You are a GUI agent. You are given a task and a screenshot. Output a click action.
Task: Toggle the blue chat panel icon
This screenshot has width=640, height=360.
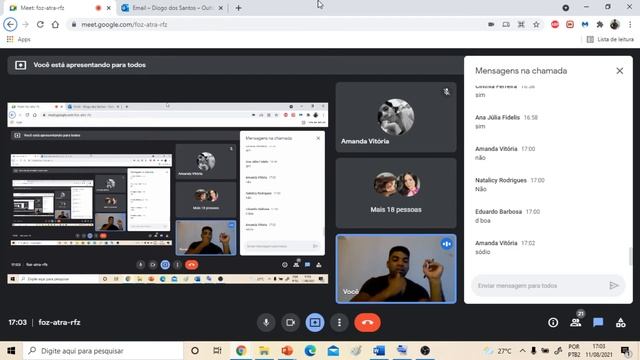point(598,322)
